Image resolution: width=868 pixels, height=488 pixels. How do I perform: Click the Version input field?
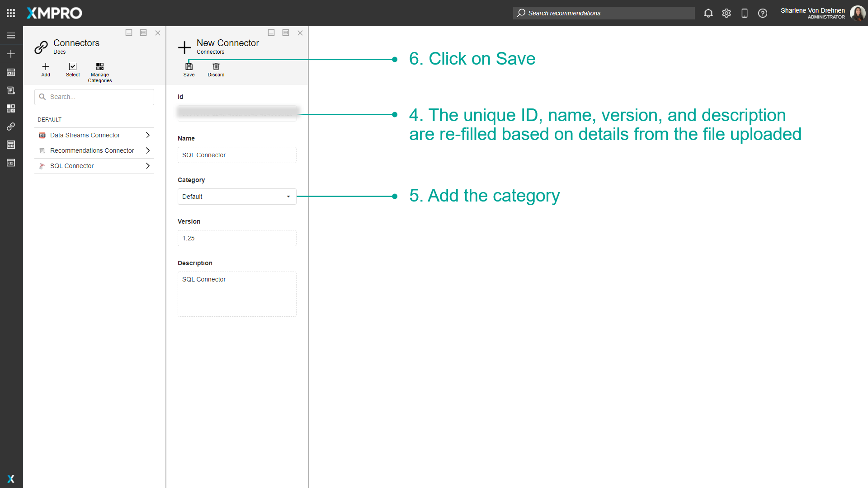pyautogui.click(x=237, y=238)
